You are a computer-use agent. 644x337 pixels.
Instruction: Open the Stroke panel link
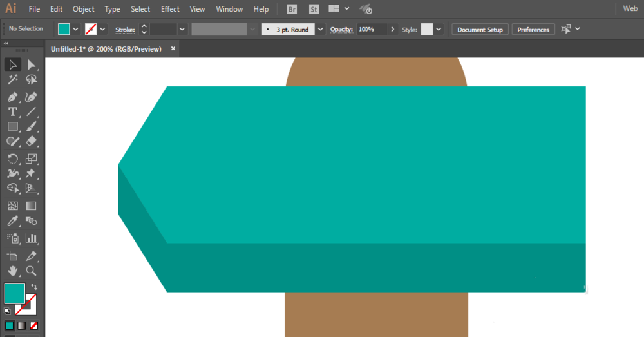coord(125,30)
